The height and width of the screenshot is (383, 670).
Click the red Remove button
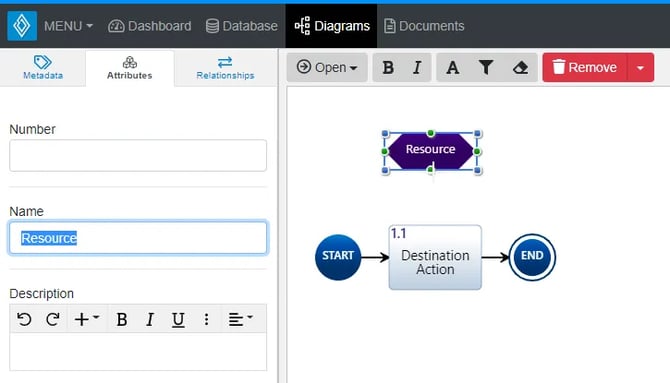[x=585, y=68]
